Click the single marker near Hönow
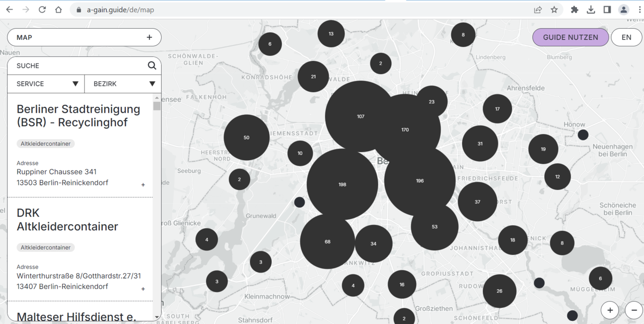The image size is (644, 324). 583,135
